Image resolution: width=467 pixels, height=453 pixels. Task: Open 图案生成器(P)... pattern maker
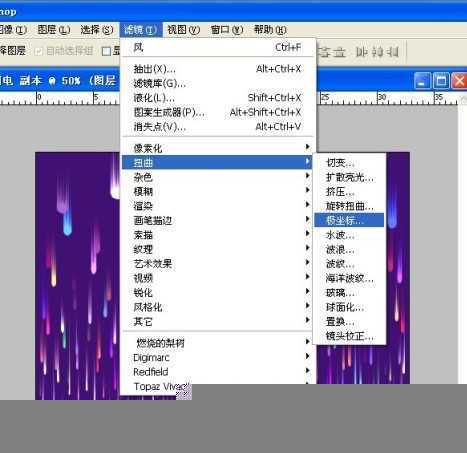pyautogui.click(x=217, y=112)
